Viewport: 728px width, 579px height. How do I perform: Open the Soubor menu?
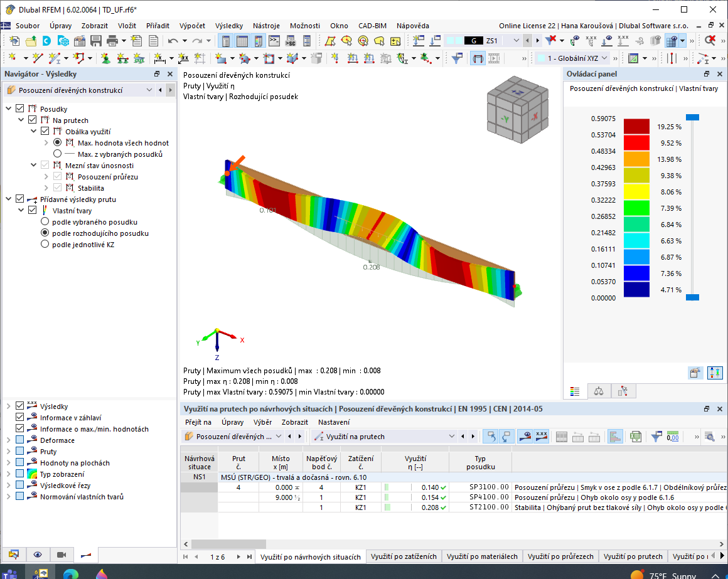pos(28,26)
